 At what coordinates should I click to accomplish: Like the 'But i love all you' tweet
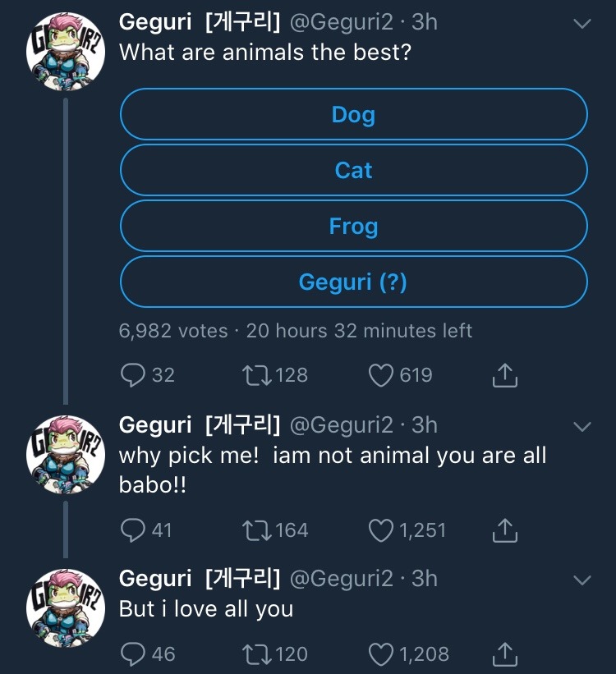[x=380, y=653]
